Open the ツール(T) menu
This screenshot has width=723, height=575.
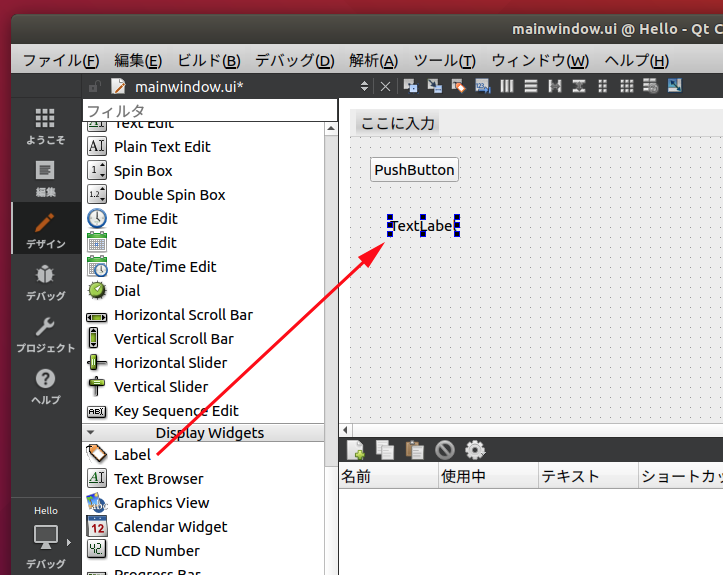(444, 60)
